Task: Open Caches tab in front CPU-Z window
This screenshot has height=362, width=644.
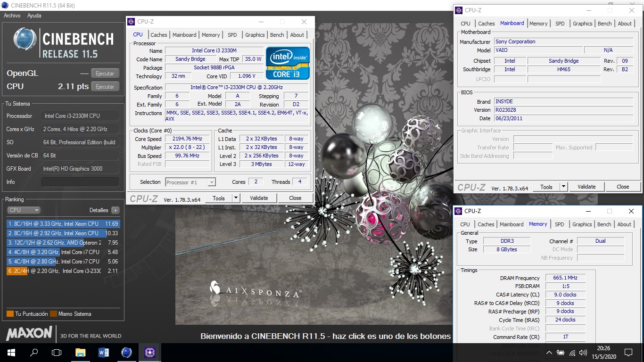Action: [x=159, y=35]
